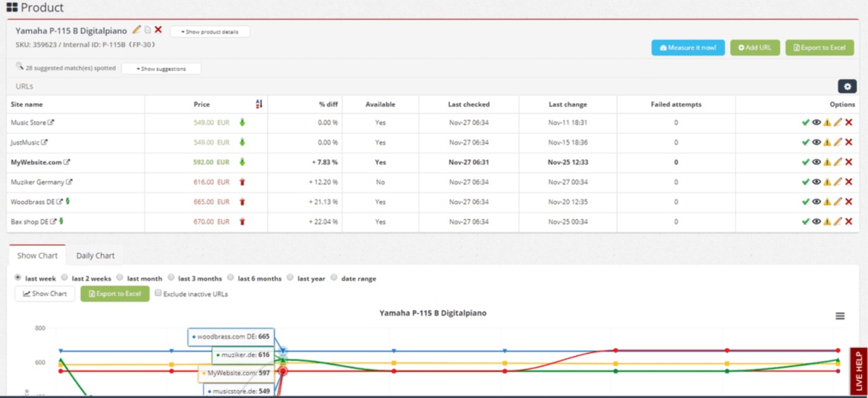
Task: Edit the JustMusic URL with pencil icon
Action: pyautogui.click(x=838, y=143)
